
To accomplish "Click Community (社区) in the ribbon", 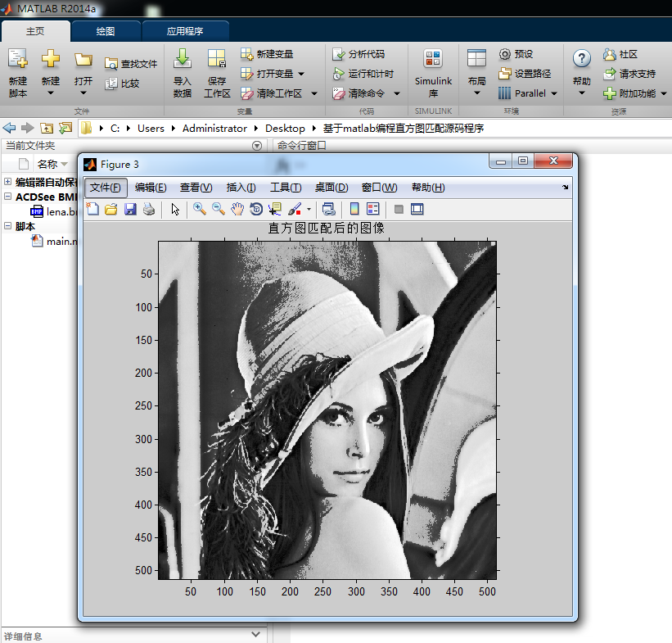I will 620,54.
